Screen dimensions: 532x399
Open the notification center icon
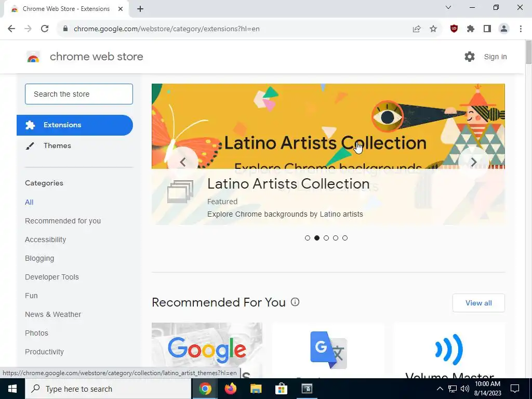[x=515, y=389]
